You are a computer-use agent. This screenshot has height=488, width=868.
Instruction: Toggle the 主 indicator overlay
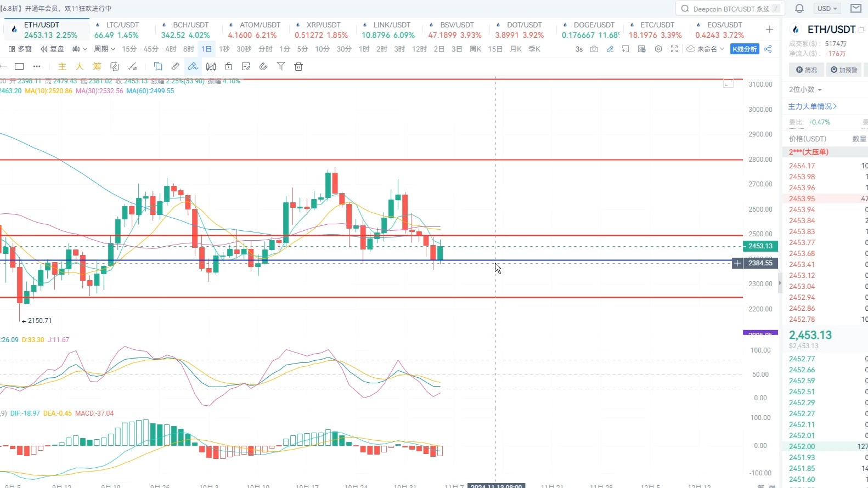tap(62, 66)
